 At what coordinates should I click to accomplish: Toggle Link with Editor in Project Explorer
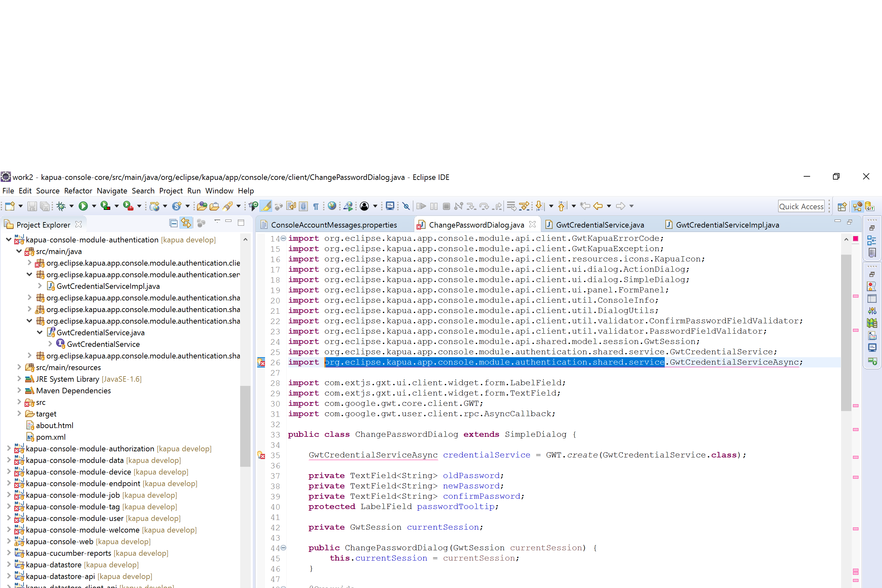pyautogui.click(x=186, y=223)
